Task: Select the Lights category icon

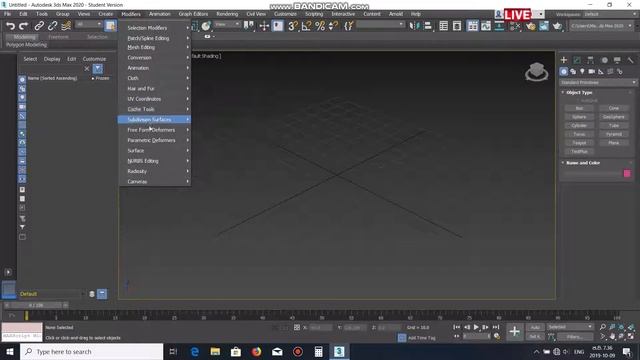Action: click(x=582, y=71)
